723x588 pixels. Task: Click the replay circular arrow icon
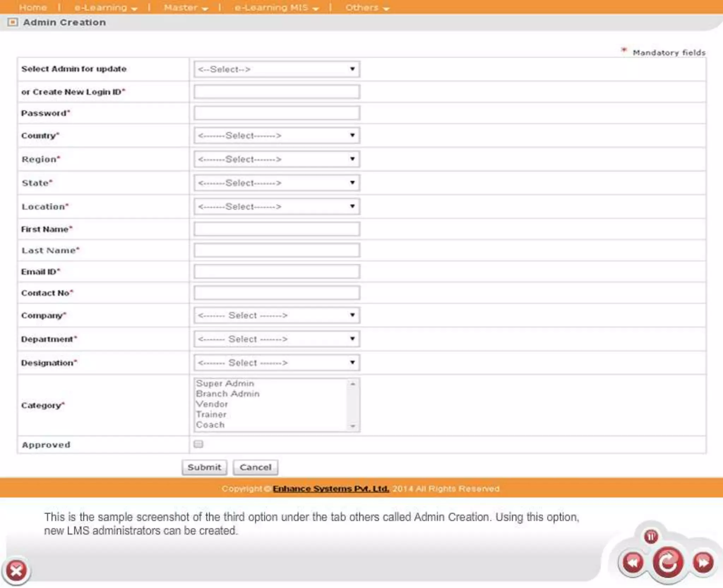point(668,563)
